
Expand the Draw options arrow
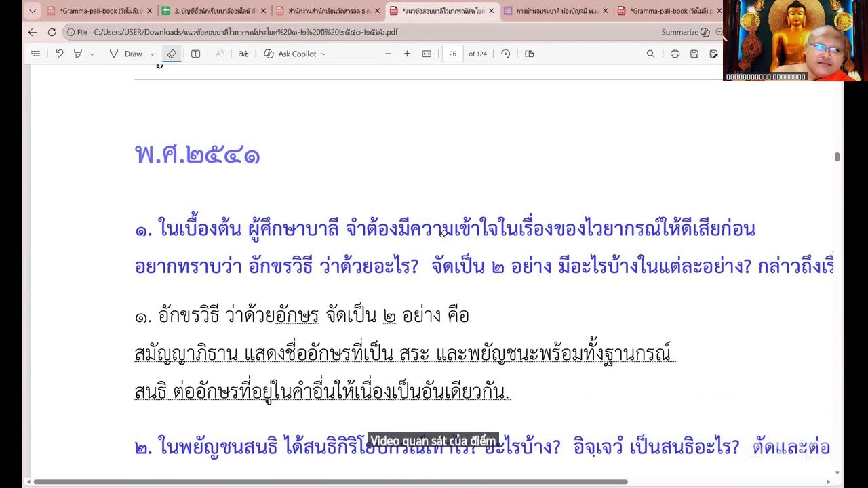[x=152, y=54]
